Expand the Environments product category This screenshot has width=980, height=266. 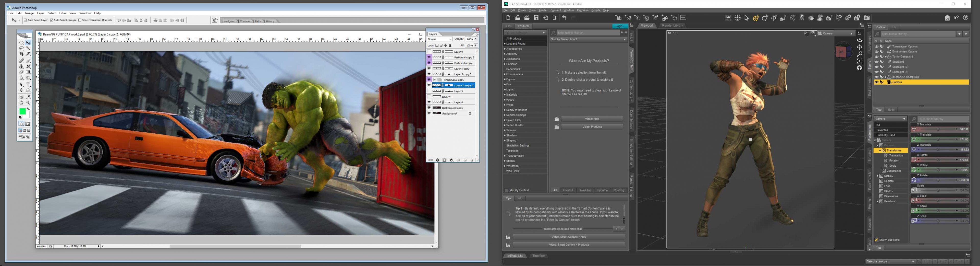[x=505, y=74]
